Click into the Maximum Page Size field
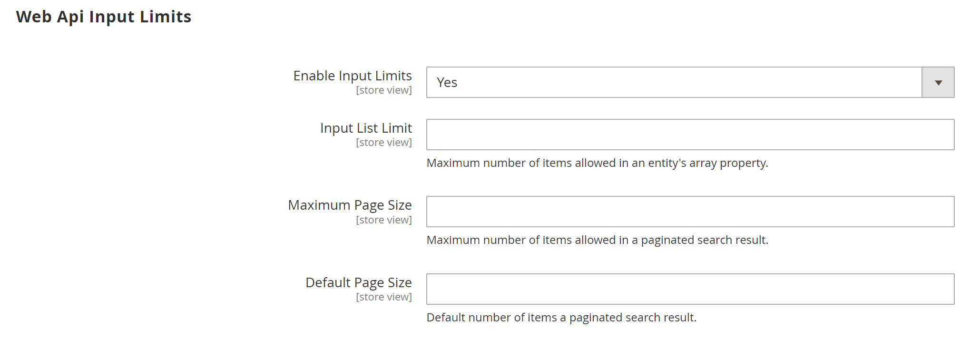Screen dimensions: 980x339 click(690, 212)
